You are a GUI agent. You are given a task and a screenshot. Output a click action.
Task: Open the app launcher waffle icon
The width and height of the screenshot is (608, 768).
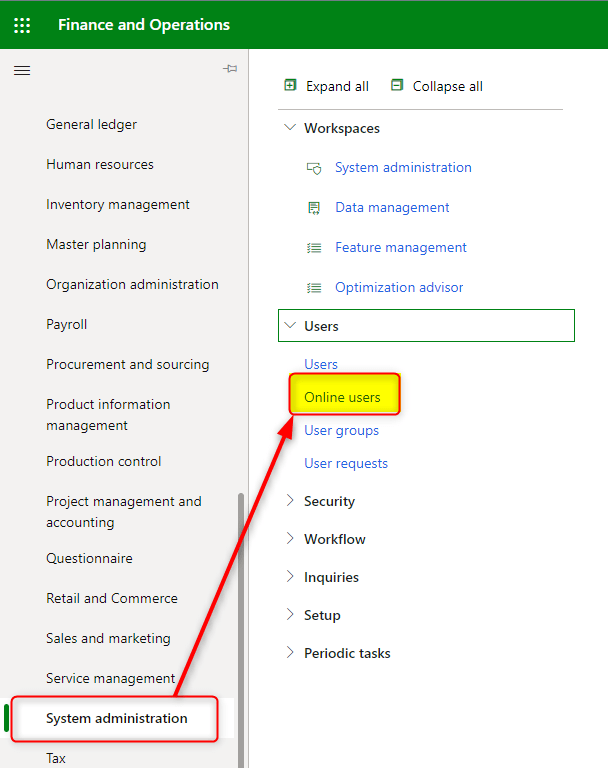[x=22, y=25]
